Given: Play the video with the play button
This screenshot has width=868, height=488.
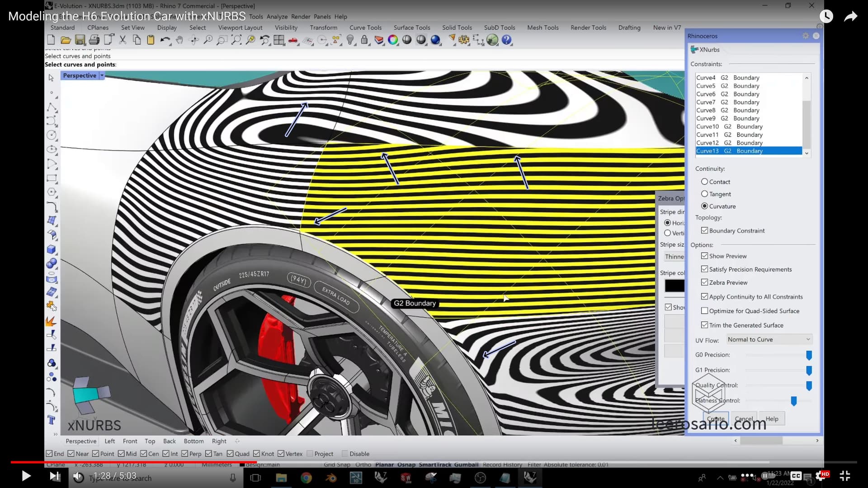Looking at the screenshot, I should coord(26,476).
